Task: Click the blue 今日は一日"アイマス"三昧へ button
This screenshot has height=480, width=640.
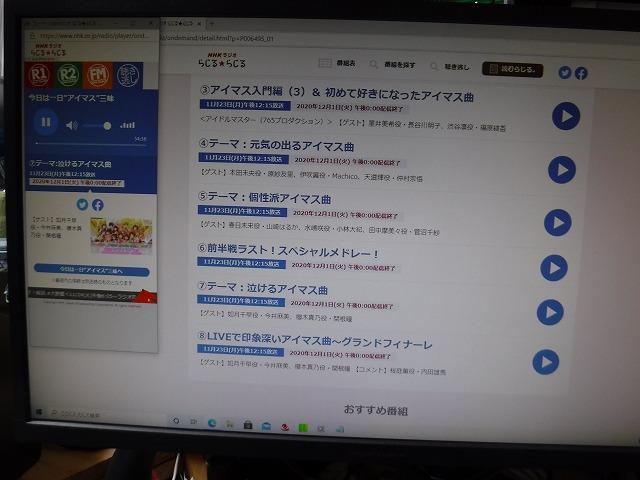Action: [91, 270]
